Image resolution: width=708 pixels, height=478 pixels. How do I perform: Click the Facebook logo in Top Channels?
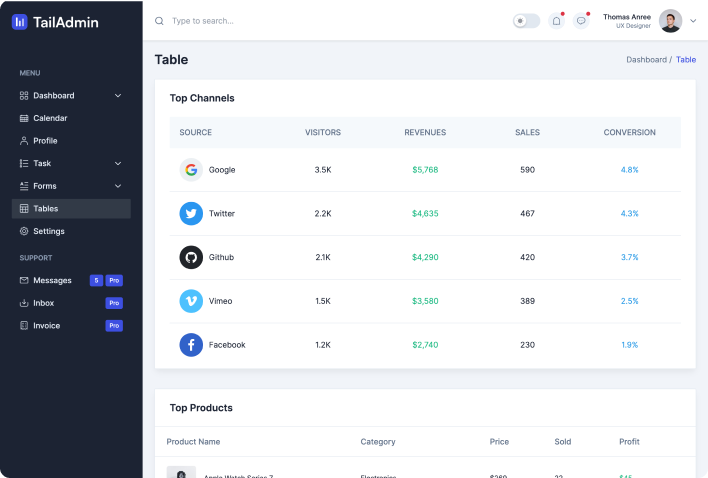click(191, 345)
